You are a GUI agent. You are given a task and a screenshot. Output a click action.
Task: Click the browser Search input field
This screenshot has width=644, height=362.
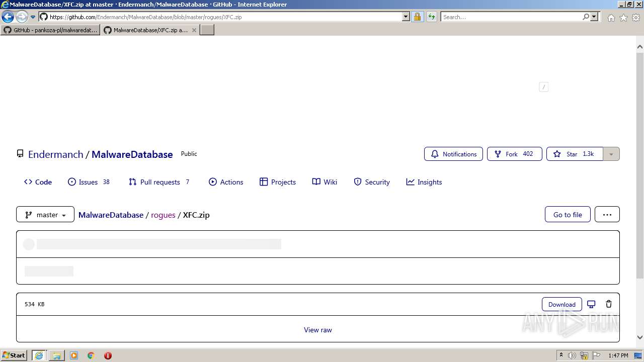pos(511,17)
